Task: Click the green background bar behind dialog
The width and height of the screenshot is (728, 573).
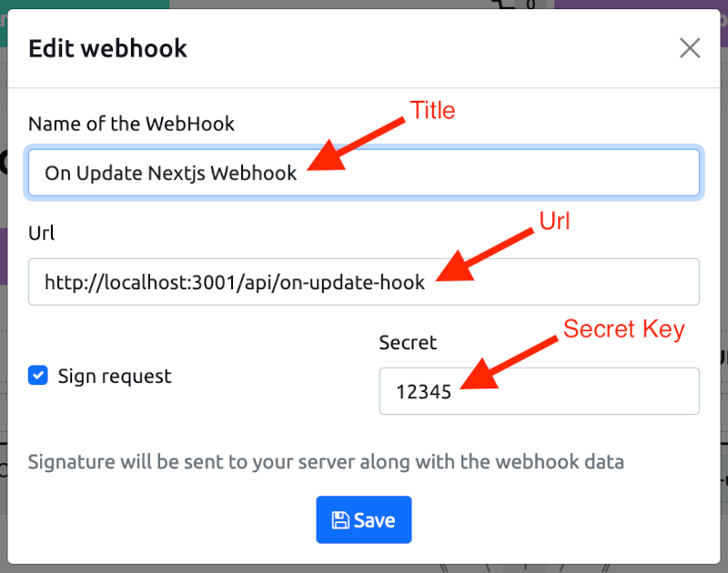Action: [85, 5]
